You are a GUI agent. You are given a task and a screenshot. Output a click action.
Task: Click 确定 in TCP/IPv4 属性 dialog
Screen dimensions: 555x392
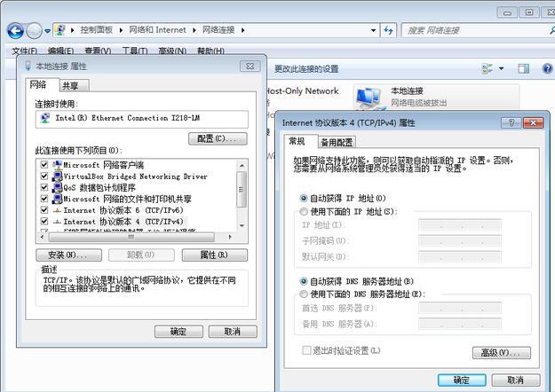coord(462,380)
